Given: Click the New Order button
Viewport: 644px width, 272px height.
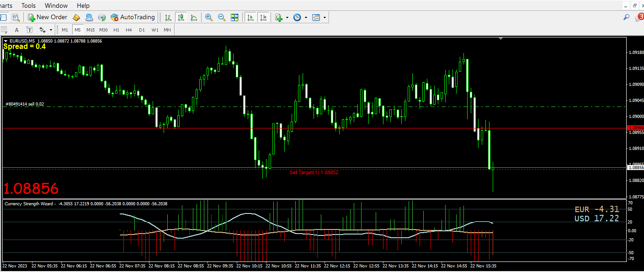Looking at the screenshot, I should click(48, 17).
